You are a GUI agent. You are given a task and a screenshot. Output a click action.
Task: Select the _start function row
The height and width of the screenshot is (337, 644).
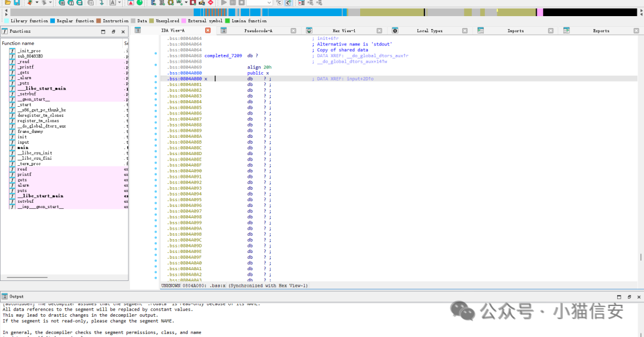pyautogui.click(x=68, y=105)
